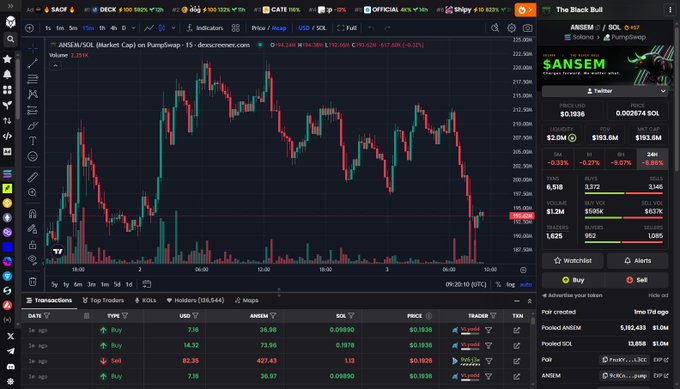This screenshot has height=389, width=680.
Task: Open the Solana chain icon in sidebar
Action: [x=7, y=174]
